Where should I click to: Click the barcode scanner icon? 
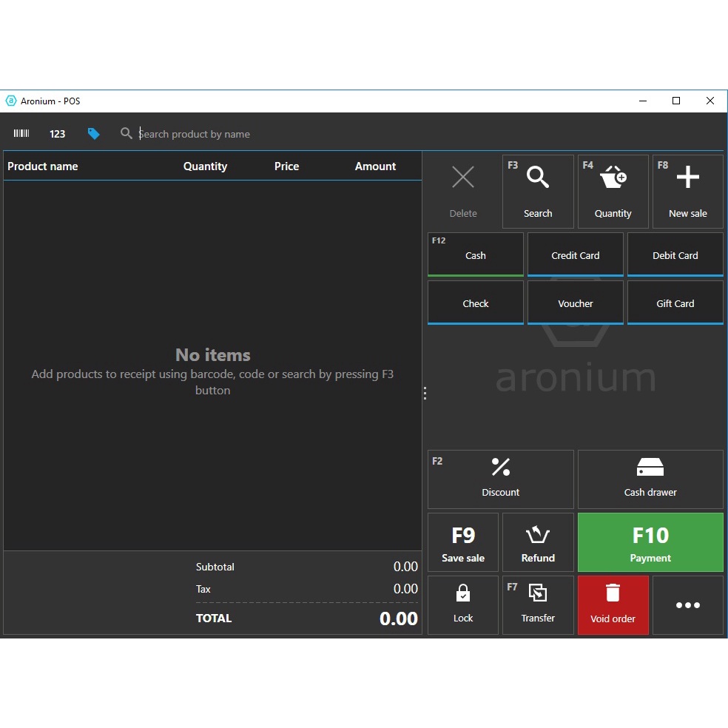(x=21, y=132)
